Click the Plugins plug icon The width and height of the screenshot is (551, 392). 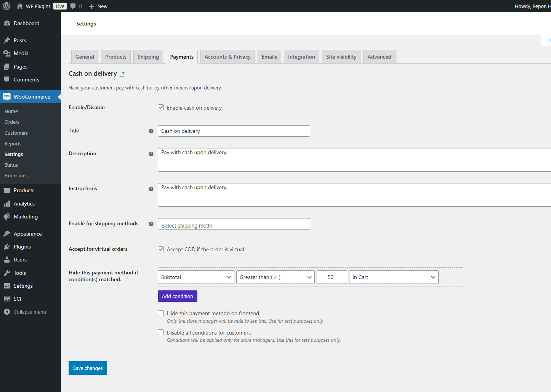coord(7,247)
